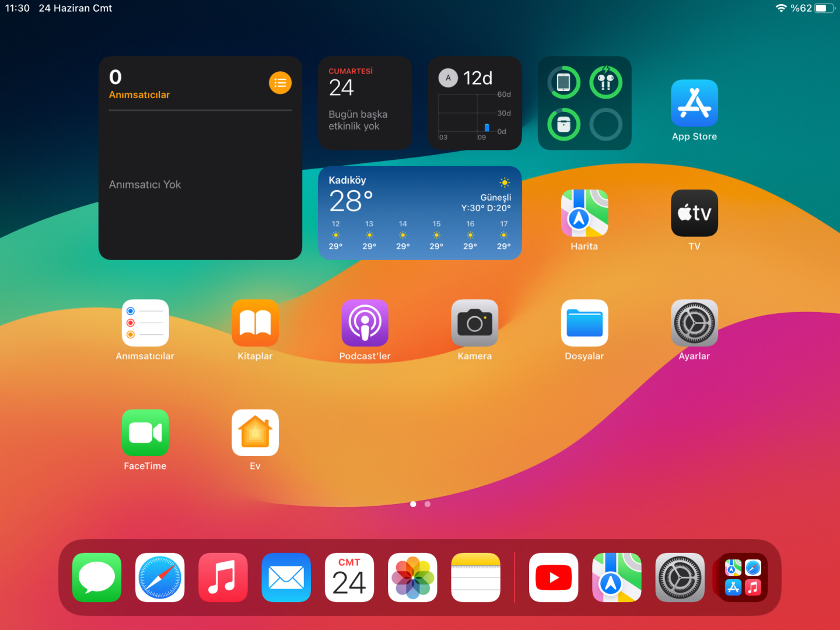Open the Screen Time widget showing 12d

(475, 103)
